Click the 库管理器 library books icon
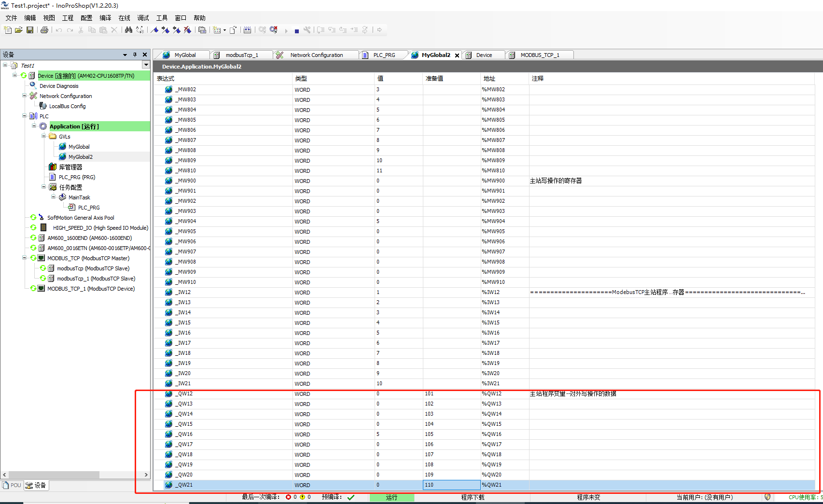Screen dimensions: 823x504 (x=53, y=167)
